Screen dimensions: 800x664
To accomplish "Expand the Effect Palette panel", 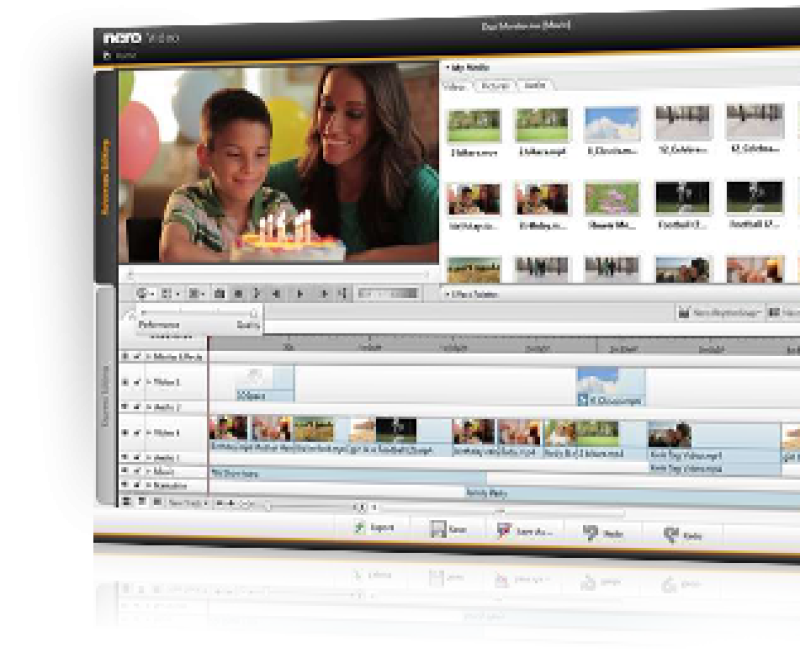I will point(447,294).
